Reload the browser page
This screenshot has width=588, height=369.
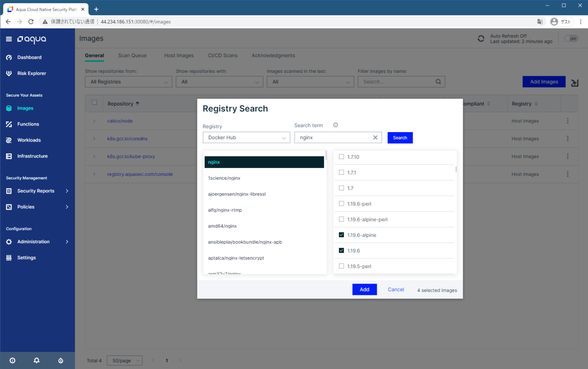click(x=31, y=22)
